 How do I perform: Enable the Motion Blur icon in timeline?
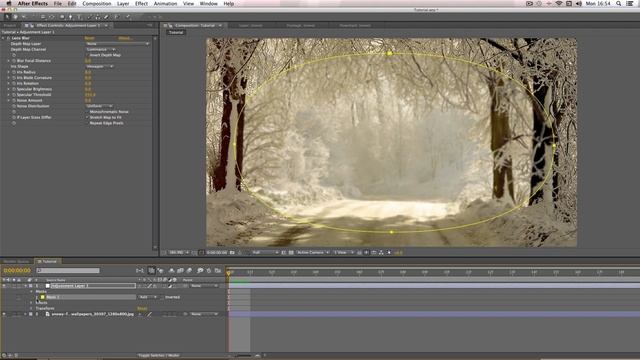(x=189, y=270)
